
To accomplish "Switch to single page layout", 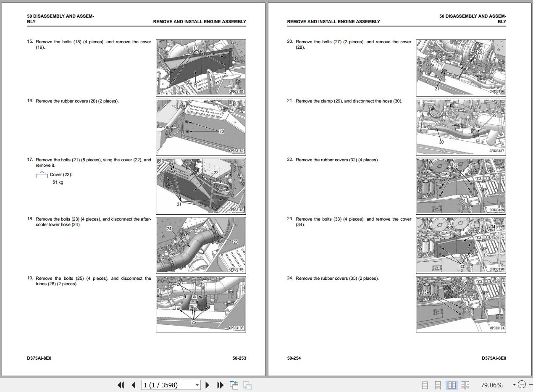I will (x=425, y=385).
